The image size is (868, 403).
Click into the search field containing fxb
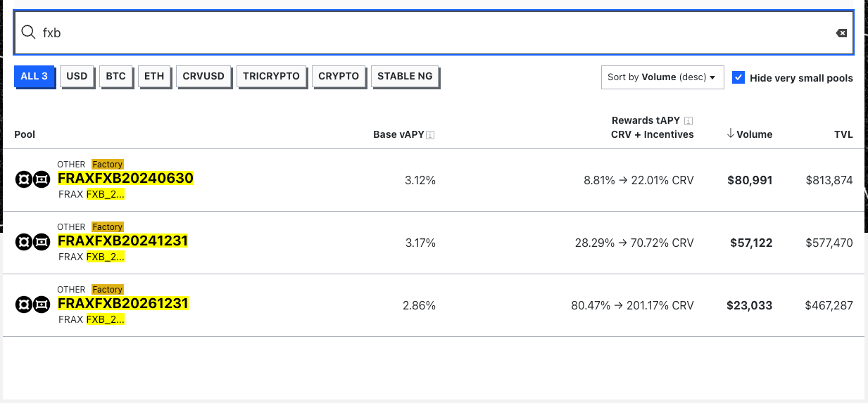pos(422,32)
